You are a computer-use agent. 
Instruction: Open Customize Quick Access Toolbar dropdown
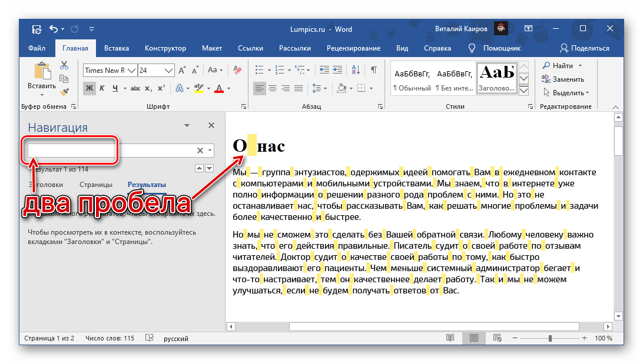[x=91, y=29]
